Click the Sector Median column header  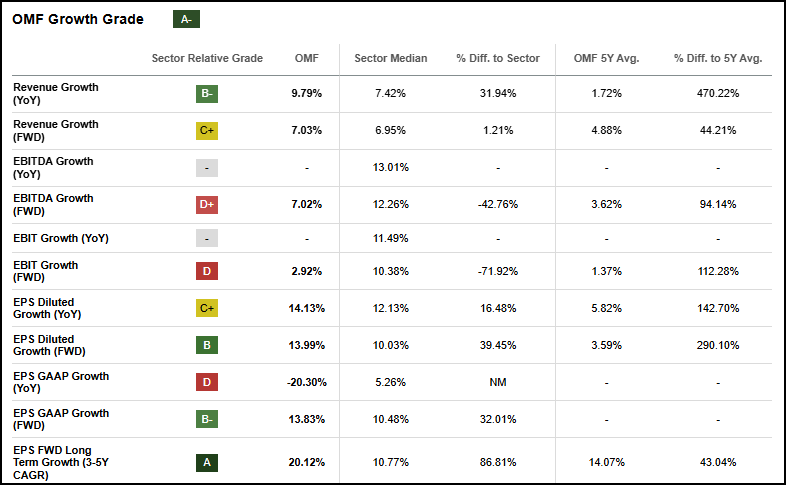pos(390,58)
